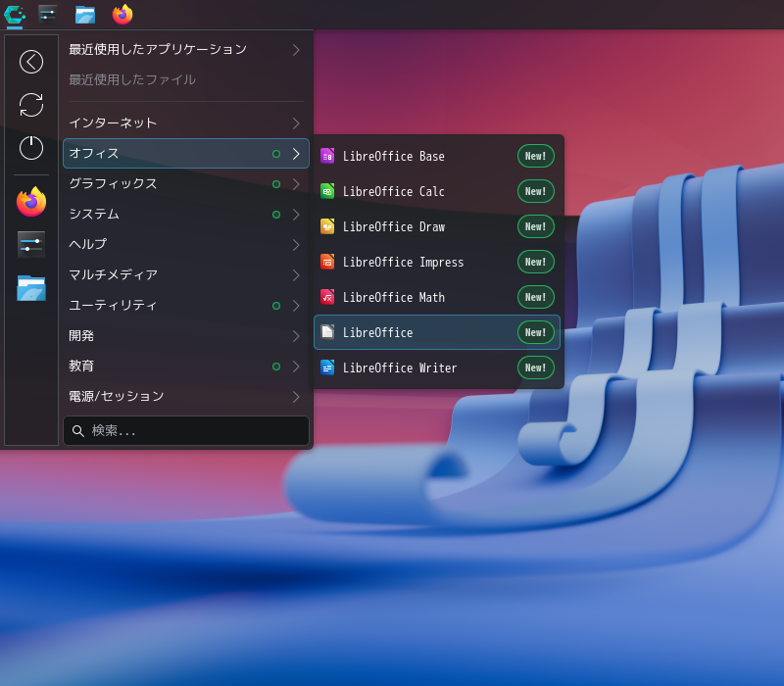
Task: Open system settings from menu sidebar favorites
Action: (31, 244)
